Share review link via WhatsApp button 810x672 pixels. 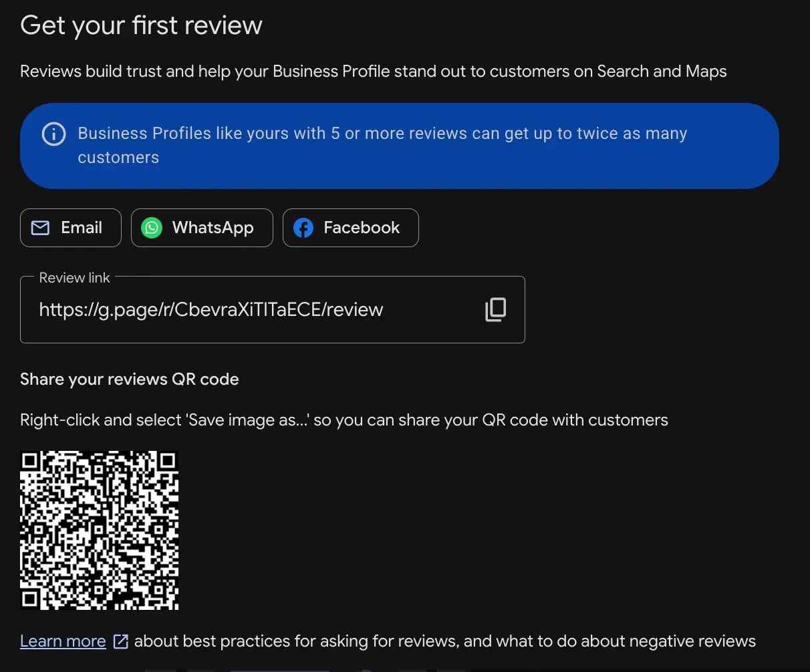tap(202, 228)
